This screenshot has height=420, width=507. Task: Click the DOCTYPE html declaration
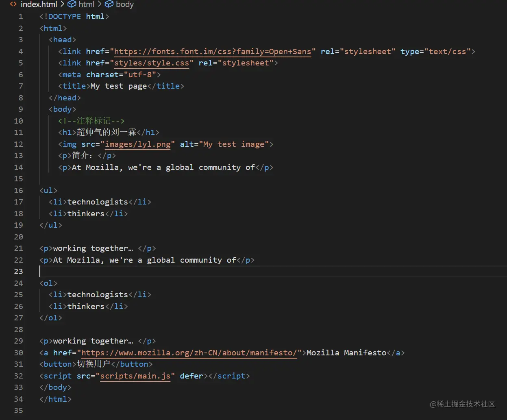[74, 17]
